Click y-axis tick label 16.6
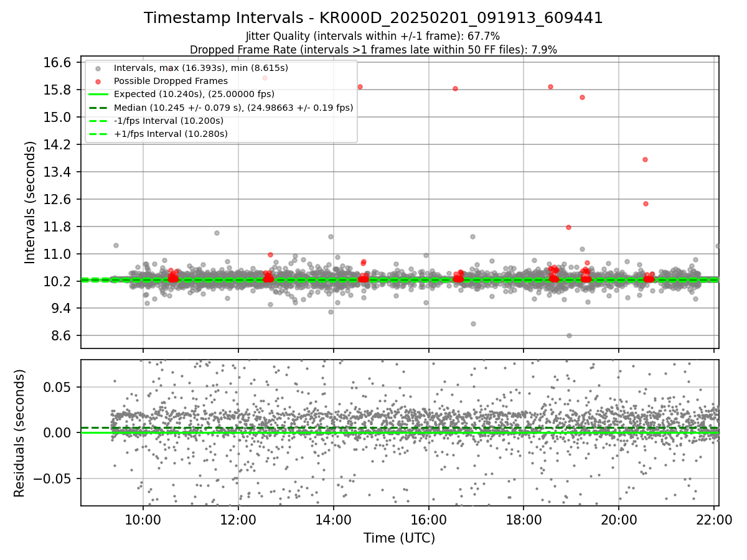747x560 pixels. click(x=57, y=62)
